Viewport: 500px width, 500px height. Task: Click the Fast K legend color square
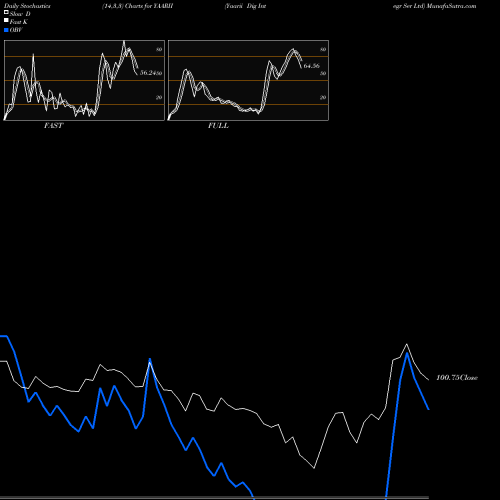coord(6,21)
